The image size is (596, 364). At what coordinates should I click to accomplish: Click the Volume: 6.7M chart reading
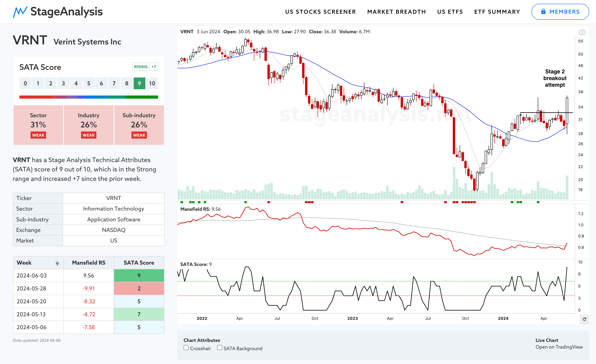[354, 32]
